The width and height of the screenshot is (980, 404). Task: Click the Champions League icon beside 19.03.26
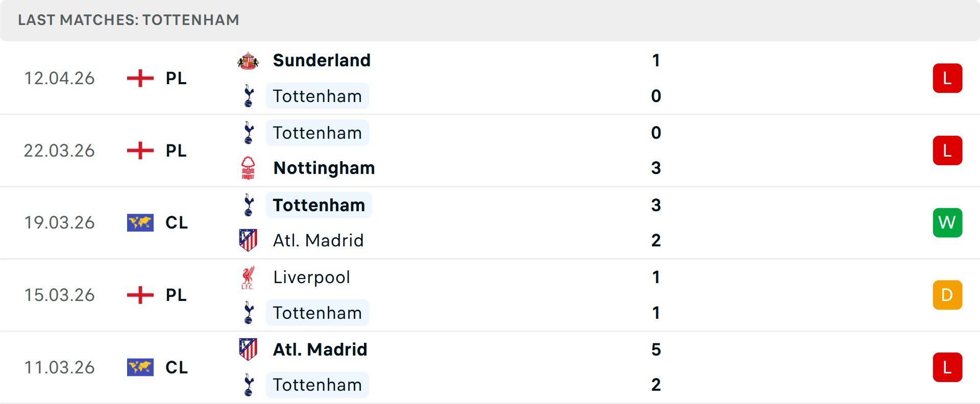coord(140,222)
